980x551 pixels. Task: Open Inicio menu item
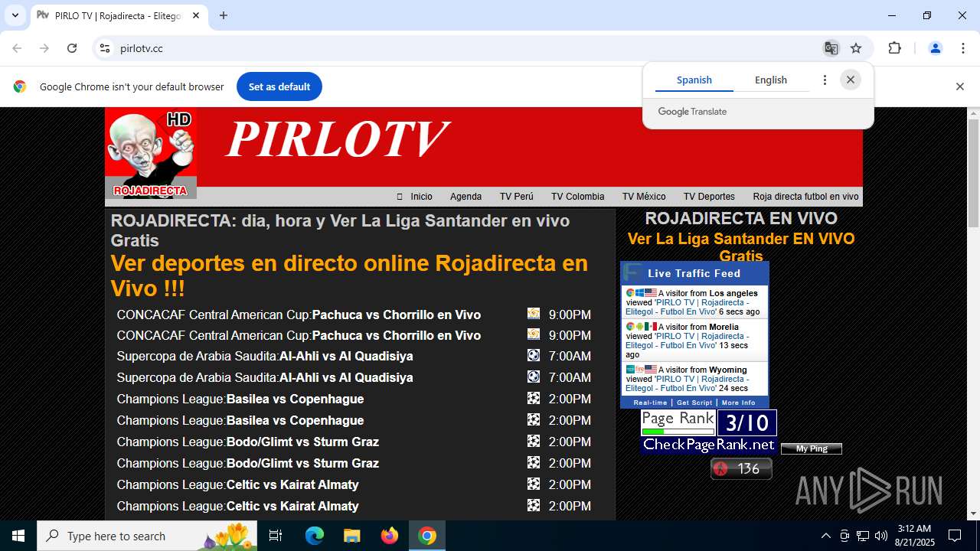point(421,197)
